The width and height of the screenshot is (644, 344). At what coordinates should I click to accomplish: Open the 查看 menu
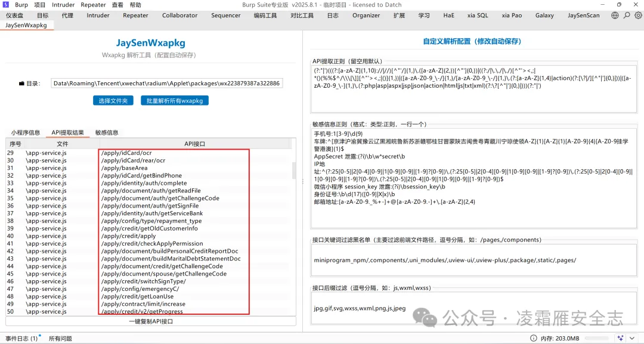(x=117, y=5)
